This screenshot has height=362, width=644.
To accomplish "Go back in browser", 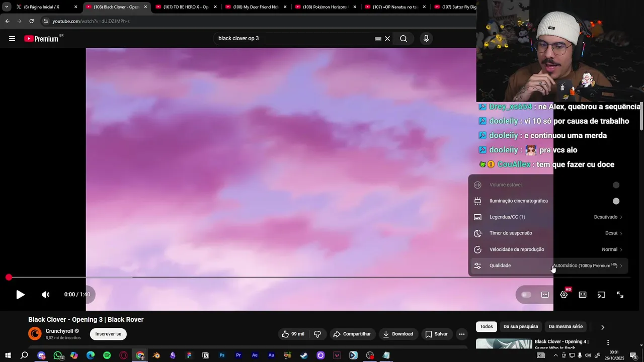I will click(x=7, y=21).
